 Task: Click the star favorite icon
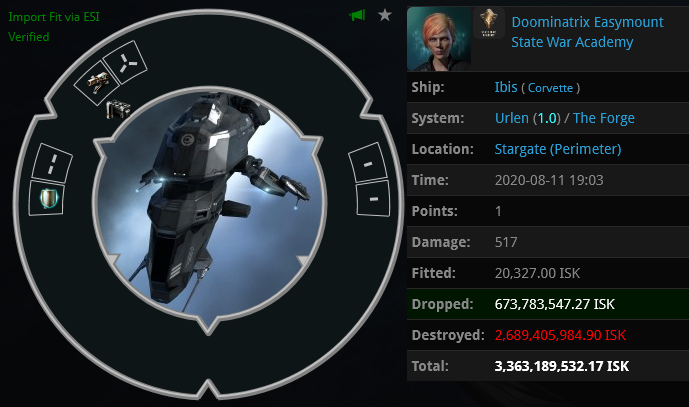click(x=385, y=15)
